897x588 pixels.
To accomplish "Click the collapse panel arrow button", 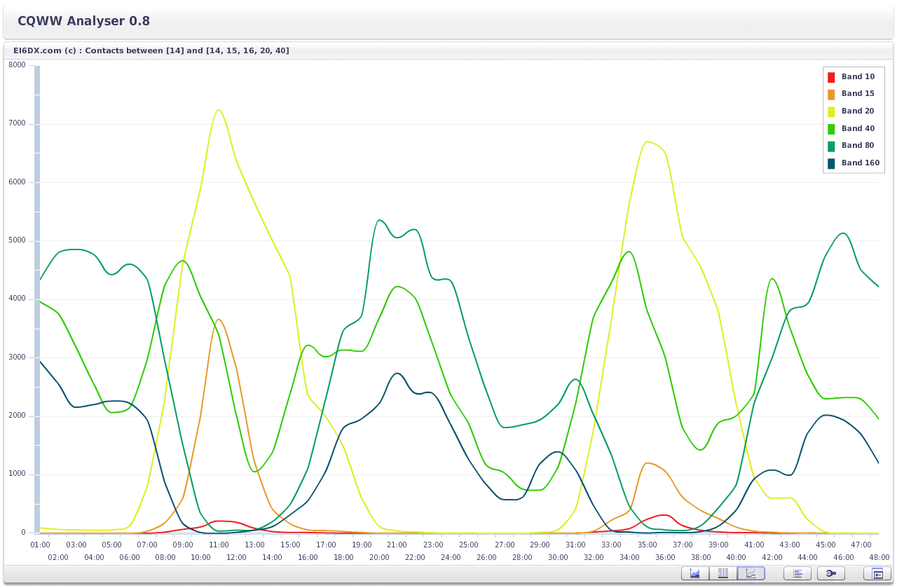I will click(877, 573).
